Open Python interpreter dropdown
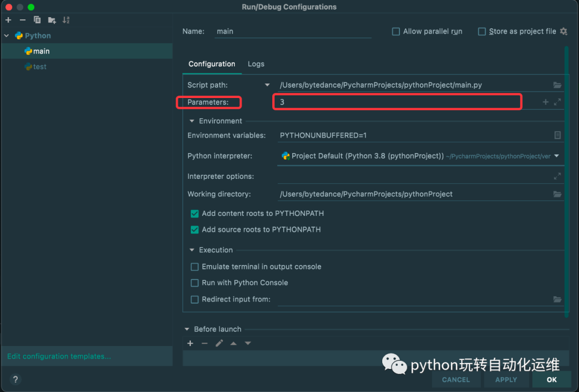This screenshot has width=579, height=392. [556, 156]
